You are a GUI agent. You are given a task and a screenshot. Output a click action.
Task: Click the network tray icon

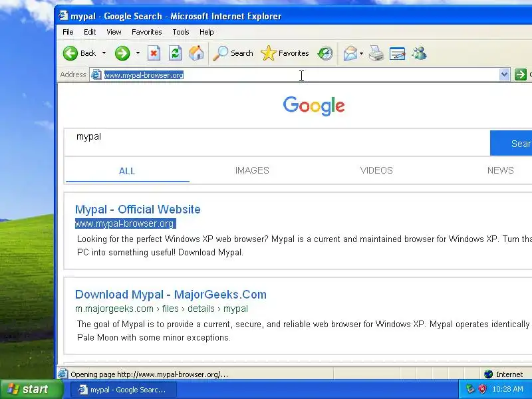coord(470,389)
